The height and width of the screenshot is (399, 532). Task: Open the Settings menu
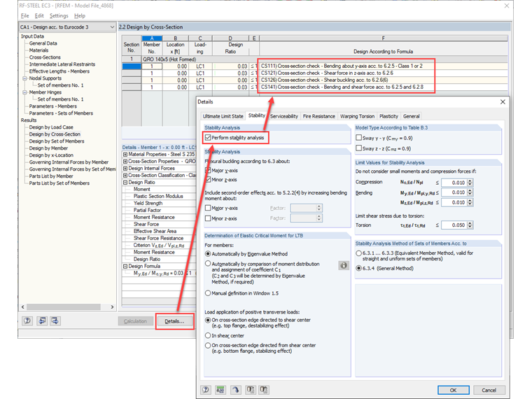tap(59, 15)
